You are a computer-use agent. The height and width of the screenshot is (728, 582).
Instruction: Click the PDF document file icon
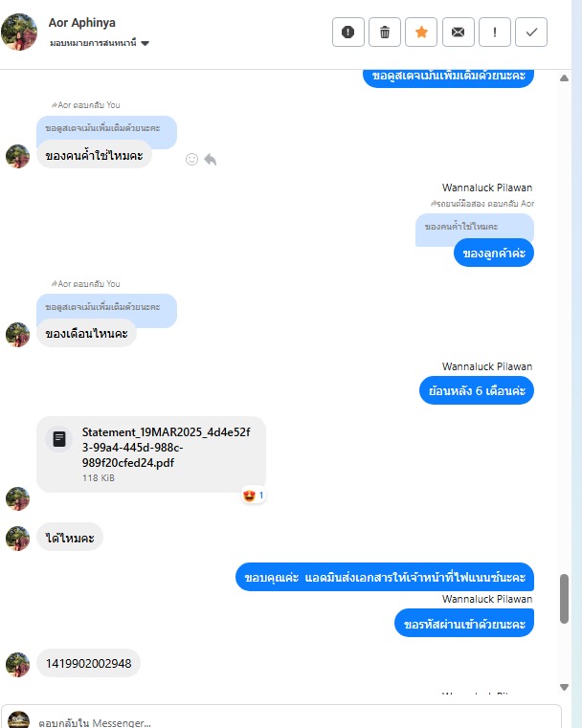click(59, 439)
